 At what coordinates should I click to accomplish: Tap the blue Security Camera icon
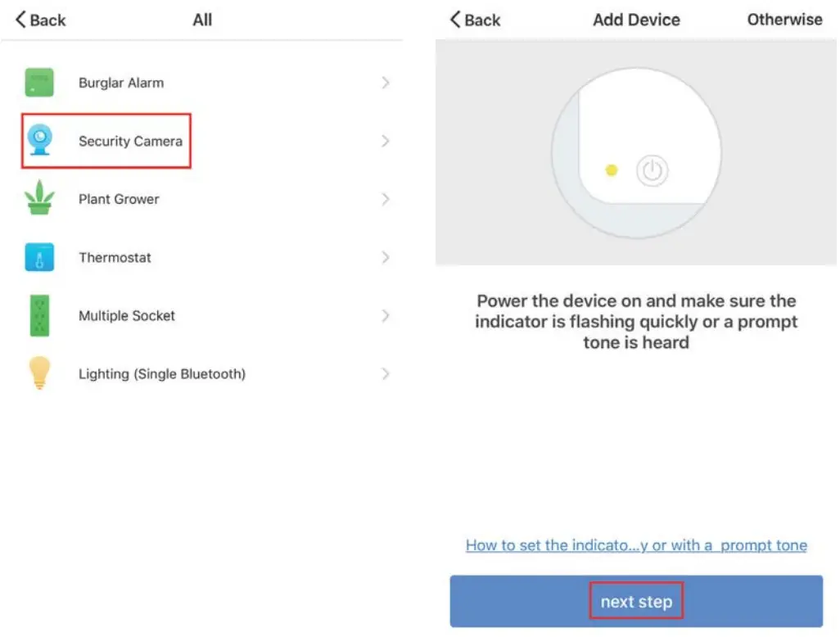pos(39,141)
